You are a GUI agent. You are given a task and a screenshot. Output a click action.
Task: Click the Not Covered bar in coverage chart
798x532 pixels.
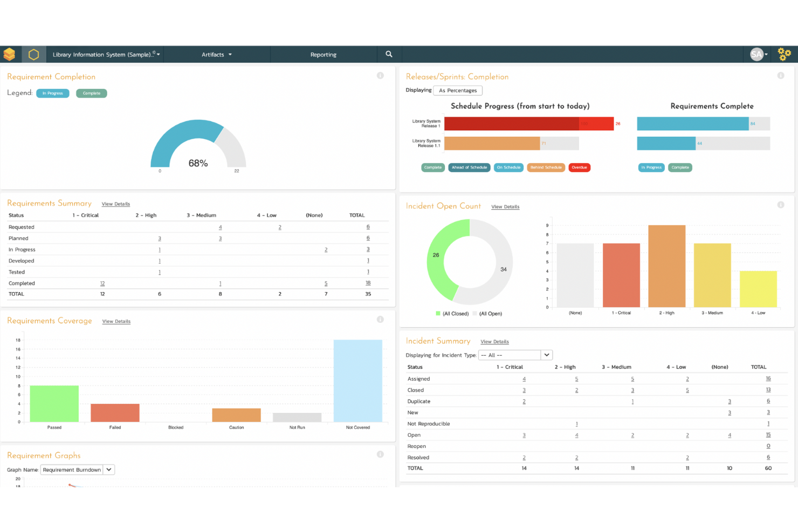[x=357, y=381]
